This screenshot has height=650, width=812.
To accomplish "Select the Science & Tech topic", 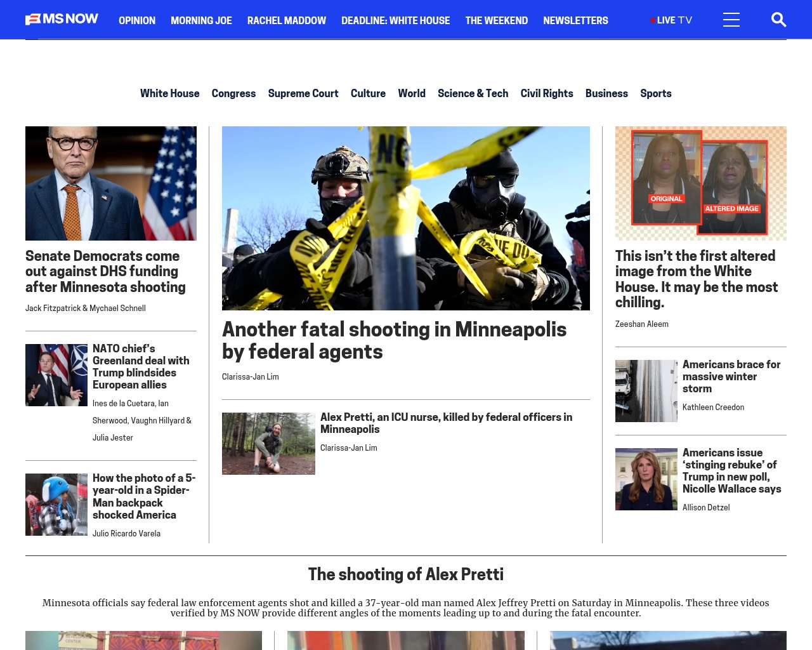I will (473, 93).
